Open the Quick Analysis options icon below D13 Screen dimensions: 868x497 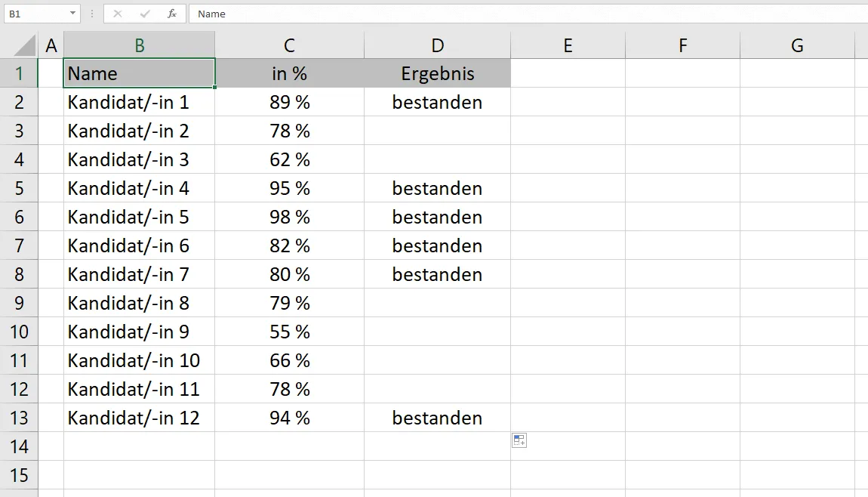pyautogui.click(x=519, y=440)
